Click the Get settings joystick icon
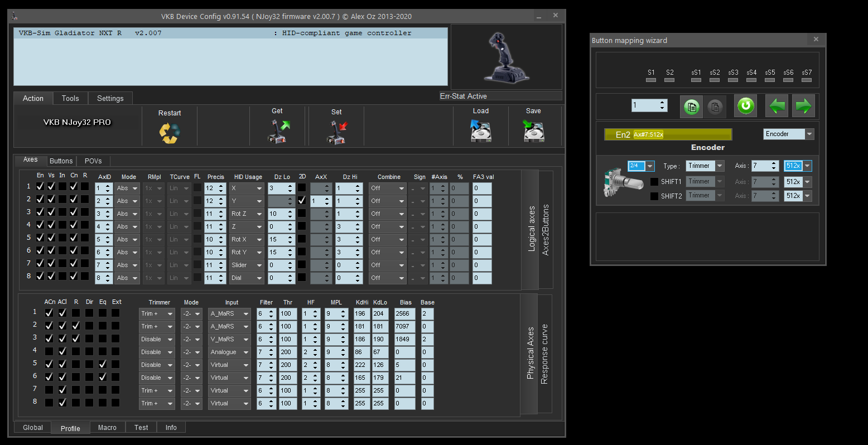 (277, 132)
